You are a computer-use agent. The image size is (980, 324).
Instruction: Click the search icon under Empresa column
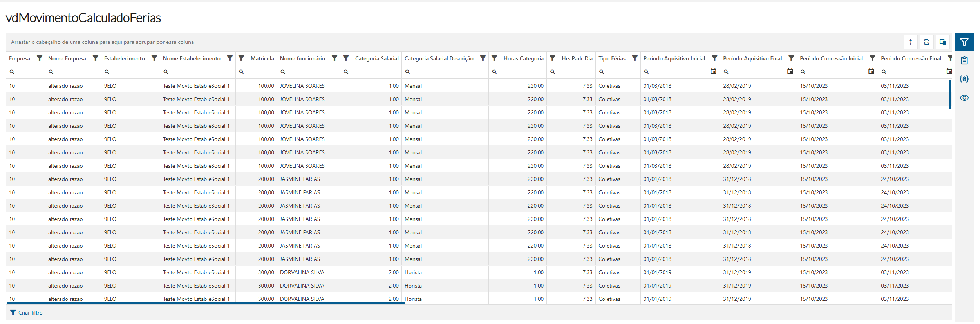(x=12, y=72)
